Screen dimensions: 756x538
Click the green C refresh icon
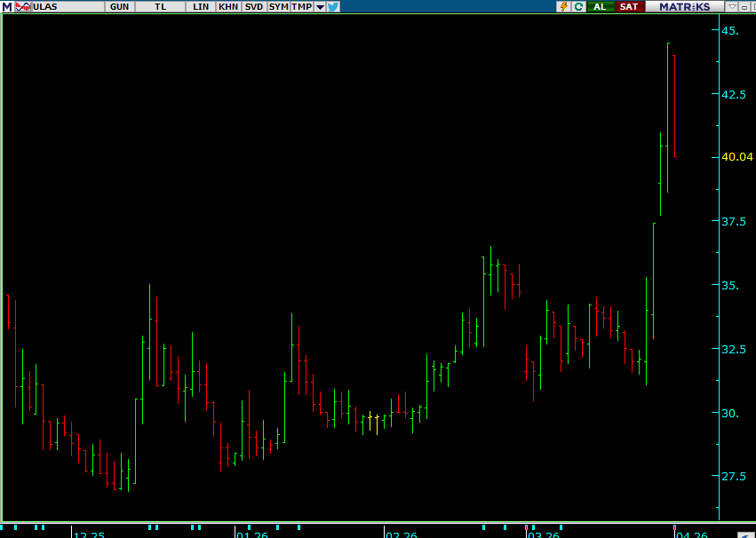(x=578, y=7)
